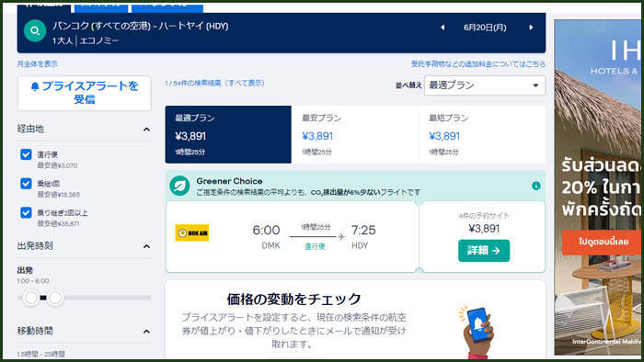Click left departure time slider handle
Image resolution: width=644 pixels, height=362 pixels.
click(x=30, y=298)
